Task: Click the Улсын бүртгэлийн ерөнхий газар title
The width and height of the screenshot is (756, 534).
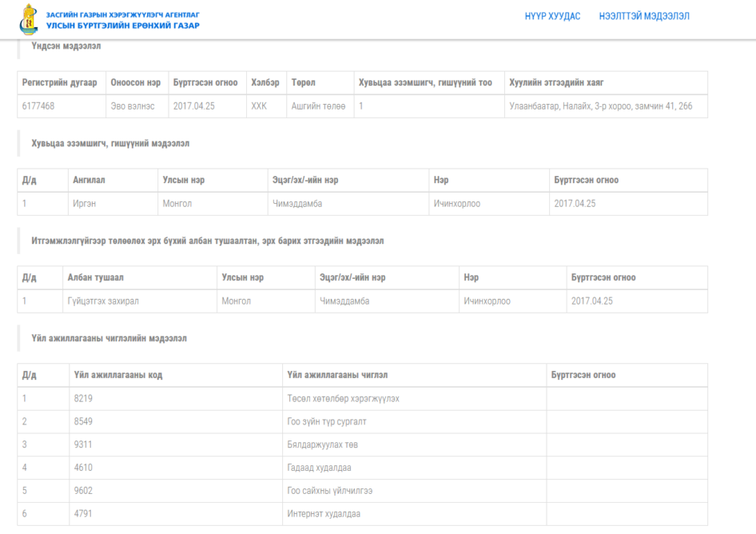Action: point(122,26)
